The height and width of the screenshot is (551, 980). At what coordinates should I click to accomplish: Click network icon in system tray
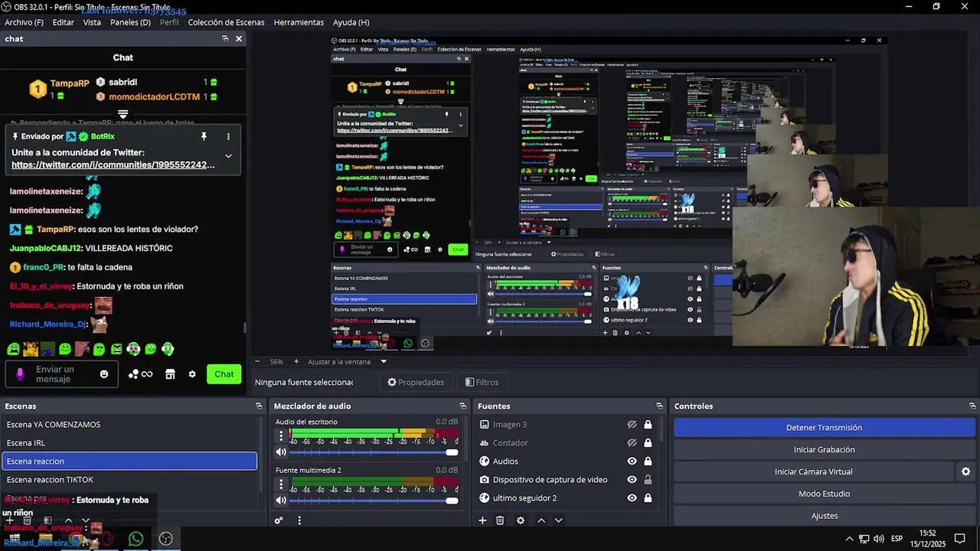pos(864,539)
